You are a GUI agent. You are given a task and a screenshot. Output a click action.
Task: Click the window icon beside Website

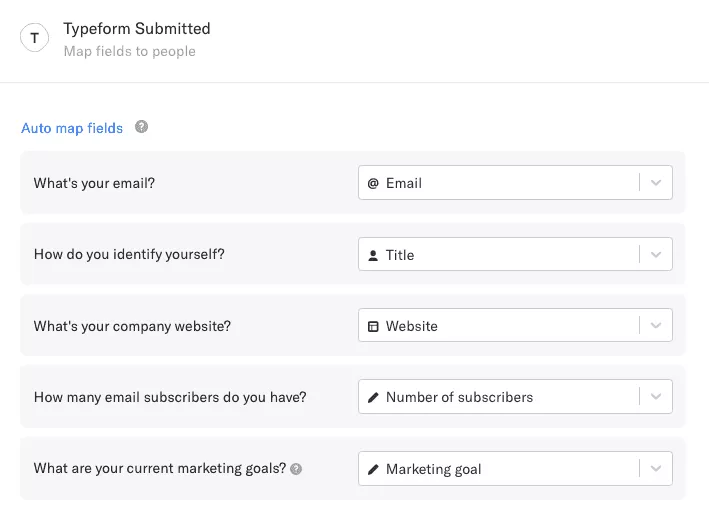pos(373,326)
